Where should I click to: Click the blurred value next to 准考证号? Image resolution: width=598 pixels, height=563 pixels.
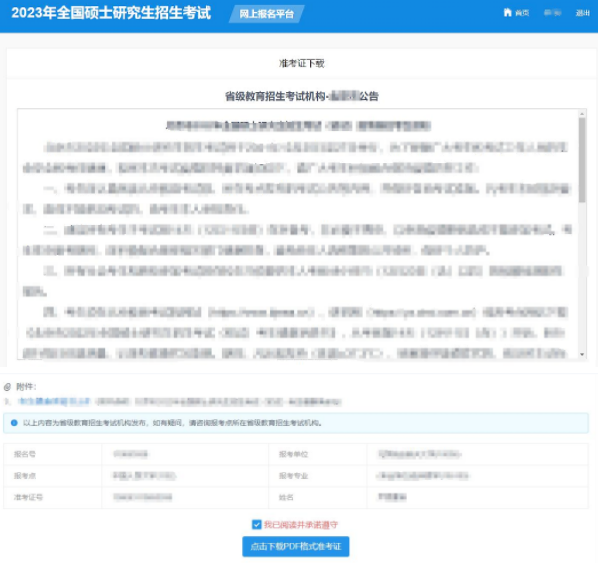coord(142,497)
